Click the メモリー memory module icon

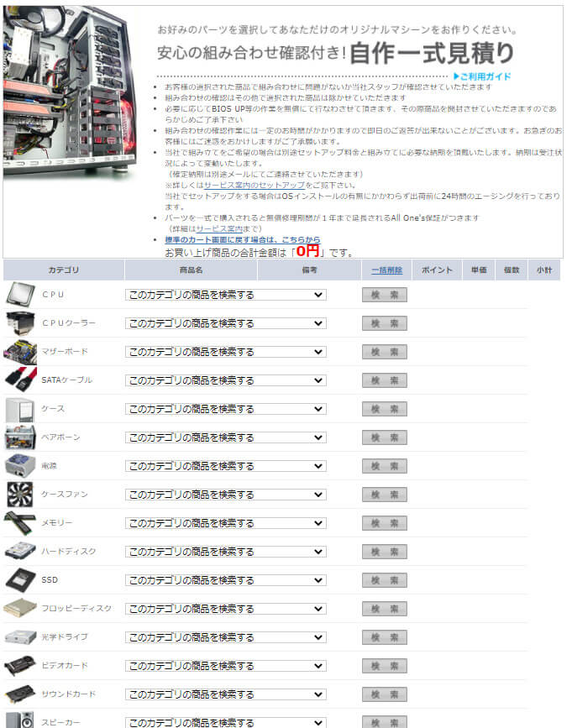coord(20,523)
